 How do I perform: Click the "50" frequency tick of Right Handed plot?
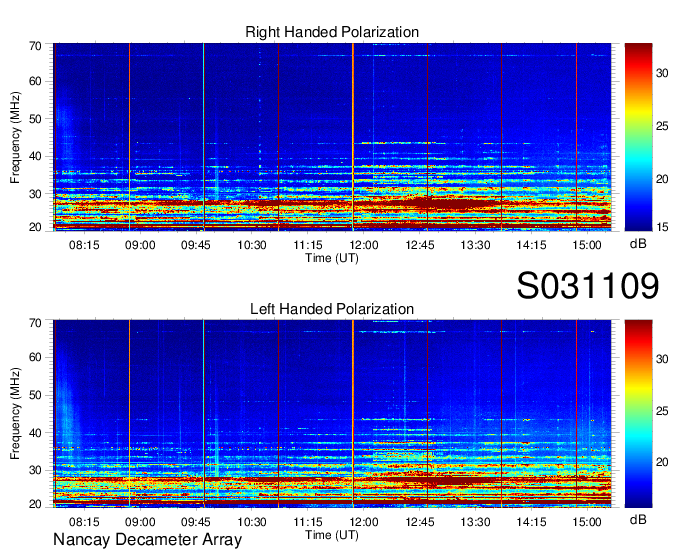point(35,119)
